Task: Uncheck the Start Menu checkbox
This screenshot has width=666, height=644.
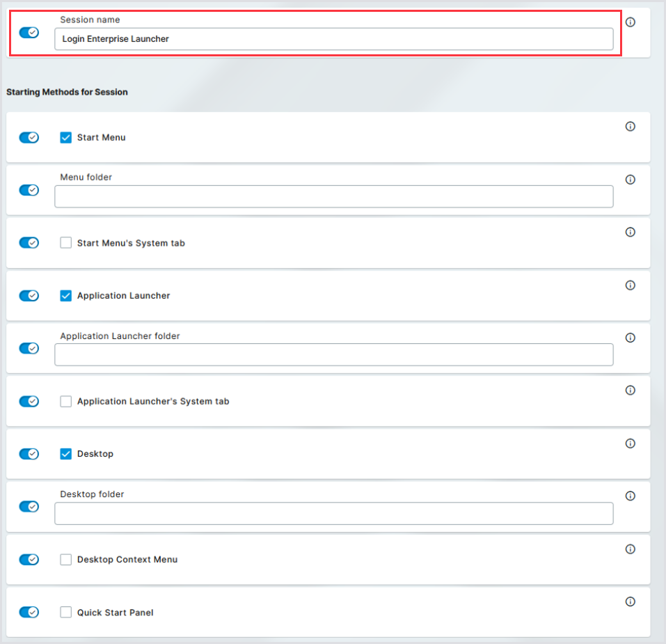Action: pyautogui.click(x=66, y=138)
